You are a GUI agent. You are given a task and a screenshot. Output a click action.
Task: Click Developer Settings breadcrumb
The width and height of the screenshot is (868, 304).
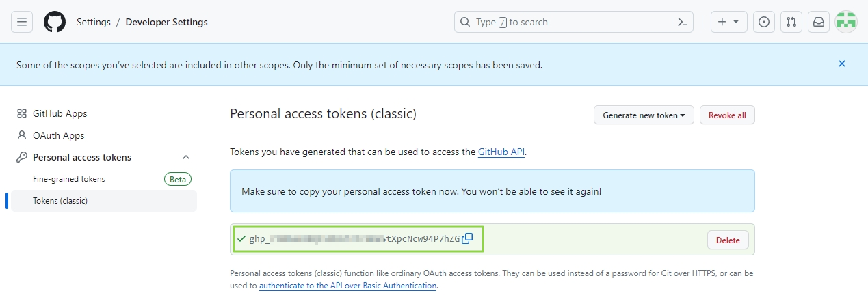(167, 22)
